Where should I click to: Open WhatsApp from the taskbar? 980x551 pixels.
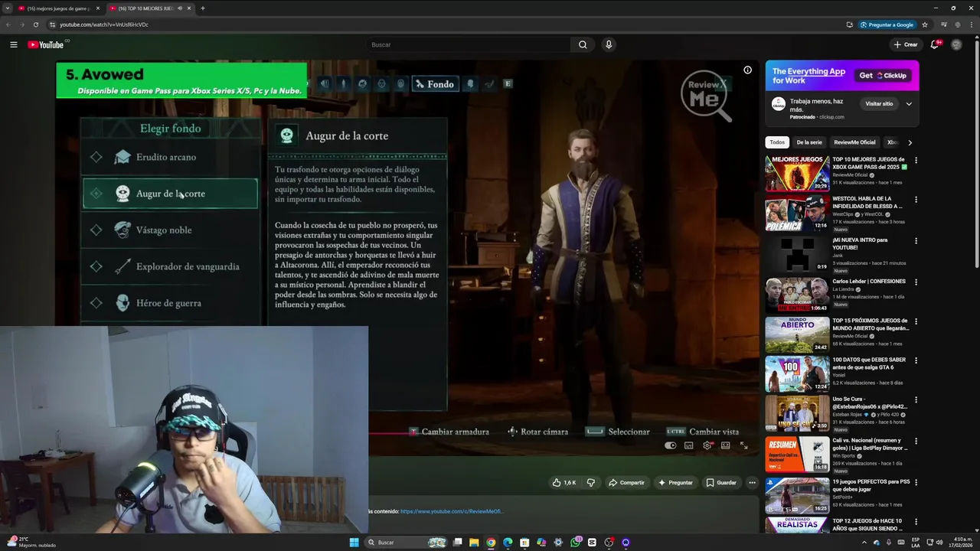coord(575,543)
